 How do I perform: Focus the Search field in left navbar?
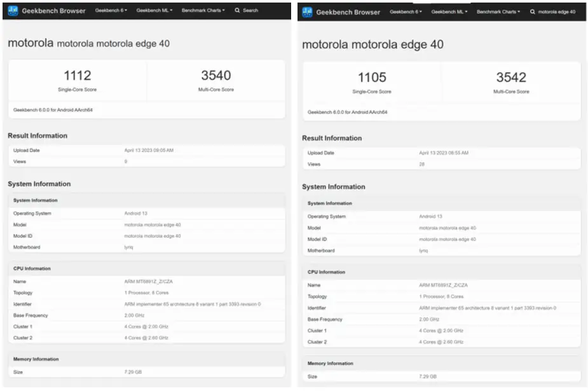(250, 11)
